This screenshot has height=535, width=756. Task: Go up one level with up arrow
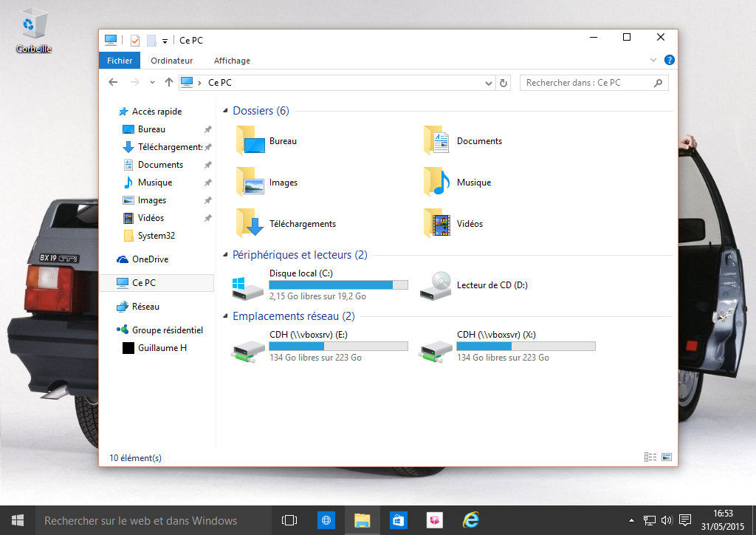pos(169,83)
